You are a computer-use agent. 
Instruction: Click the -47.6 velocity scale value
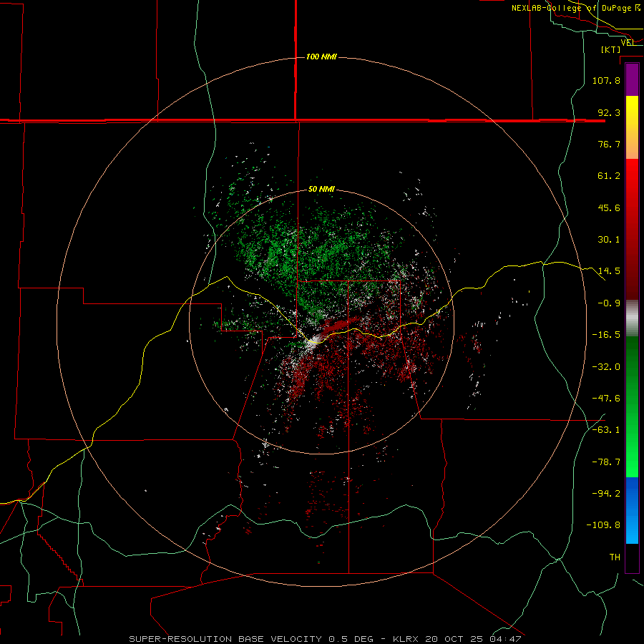606,399
